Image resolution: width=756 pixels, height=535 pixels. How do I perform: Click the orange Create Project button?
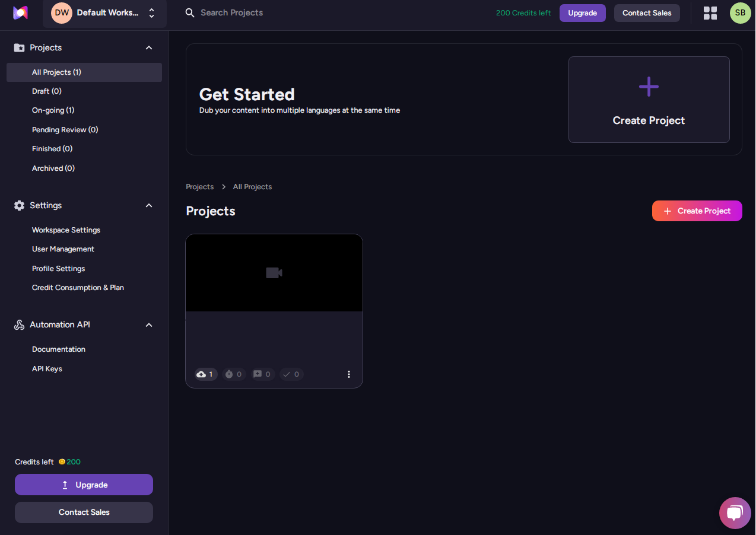[697, 211]
